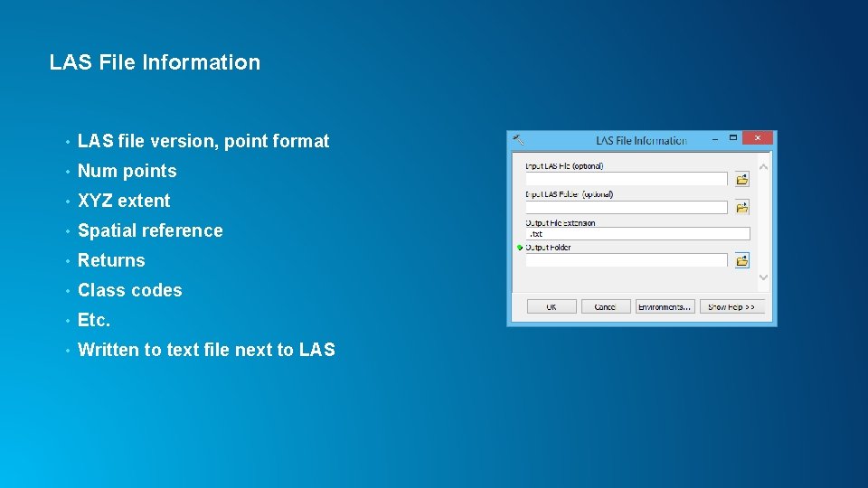Browse for the Input LAS File
This screenshot has height=488, width=868.
coord(741,179)
